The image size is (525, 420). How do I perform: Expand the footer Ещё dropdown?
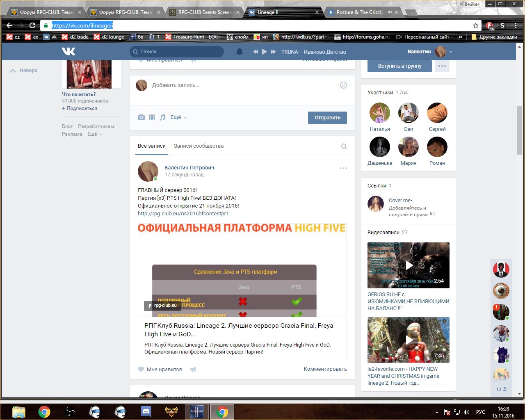pyautogui.click(x=94, y=134)
